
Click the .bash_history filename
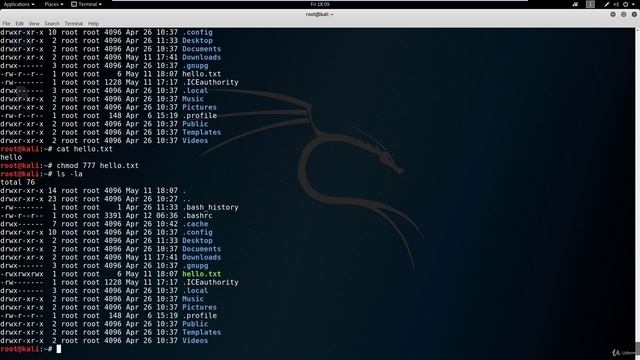[x=210, y=207]
